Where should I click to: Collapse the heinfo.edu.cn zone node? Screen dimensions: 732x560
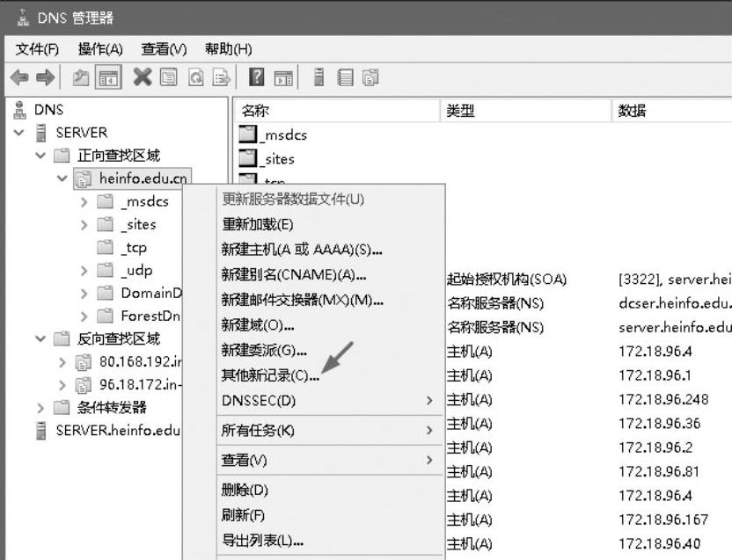point(62,178)
